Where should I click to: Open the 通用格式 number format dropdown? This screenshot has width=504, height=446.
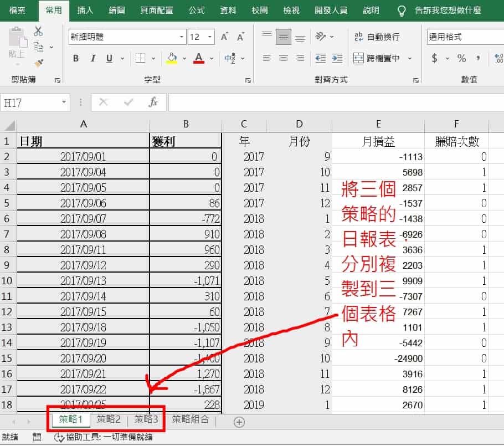(464, 37)
